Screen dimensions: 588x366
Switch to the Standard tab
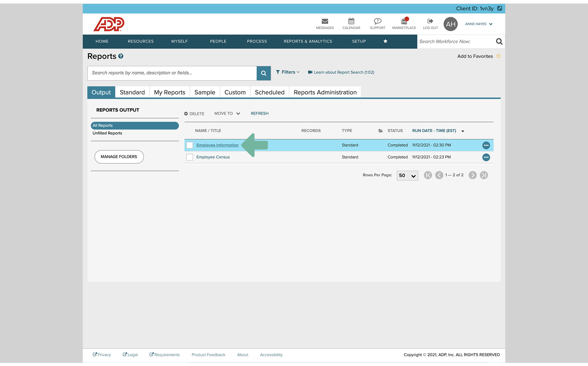(132, 92)
